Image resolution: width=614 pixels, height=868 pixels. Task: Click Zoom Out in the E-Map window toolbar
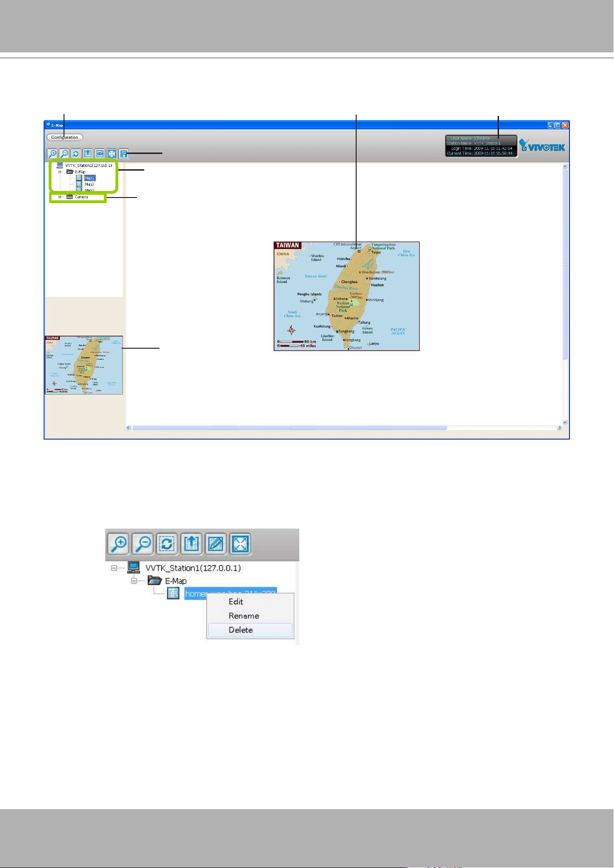64,154
